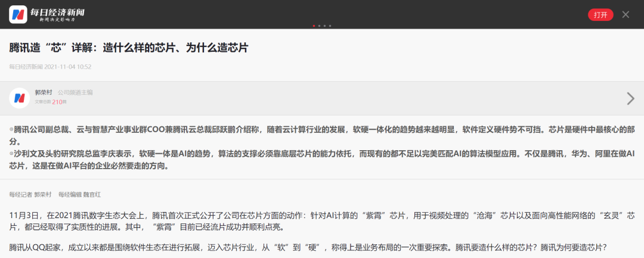
Task: Click 每日经济新闻 banner title text
Action: pyautogui.click(x=57, y=13)
